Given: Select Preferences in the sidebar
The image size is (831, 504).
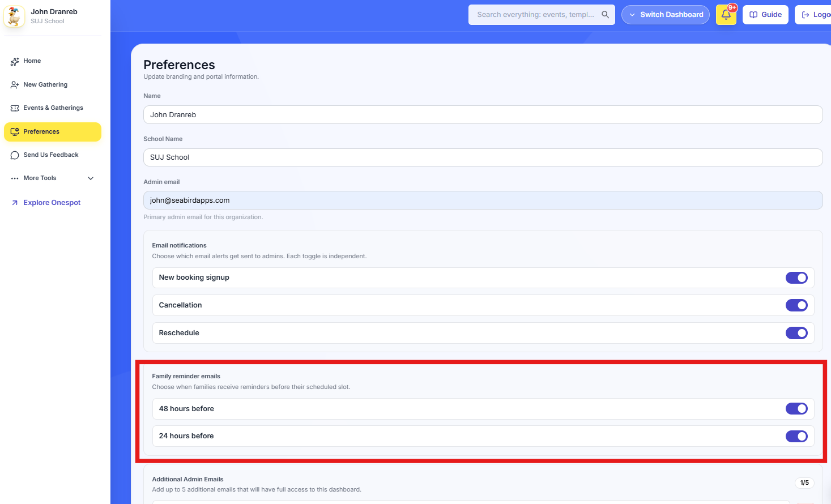Looking at the screenshot, I should 53,132.
